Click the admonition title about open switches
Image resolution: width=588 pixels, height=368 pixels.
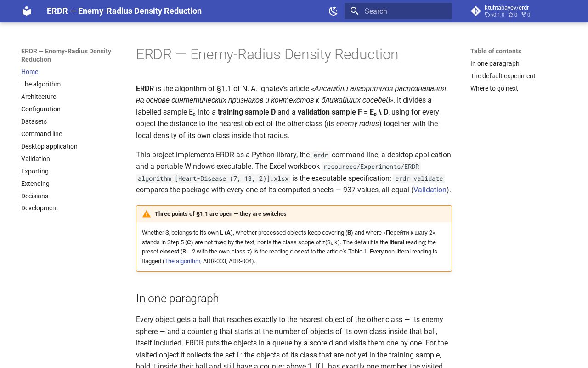coord(220,214)
